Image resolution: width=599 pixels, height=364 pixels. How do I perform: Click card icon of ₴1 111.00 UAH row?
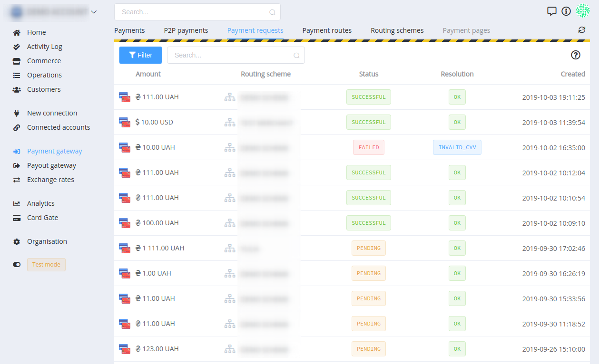[125, 248]
